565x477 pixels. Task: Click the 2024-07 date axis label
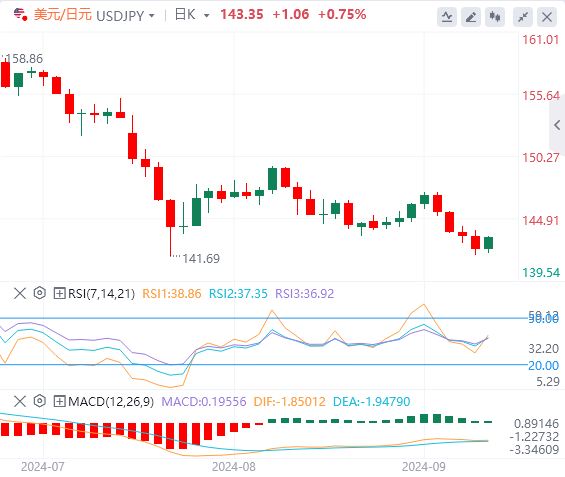coord(43,467)
